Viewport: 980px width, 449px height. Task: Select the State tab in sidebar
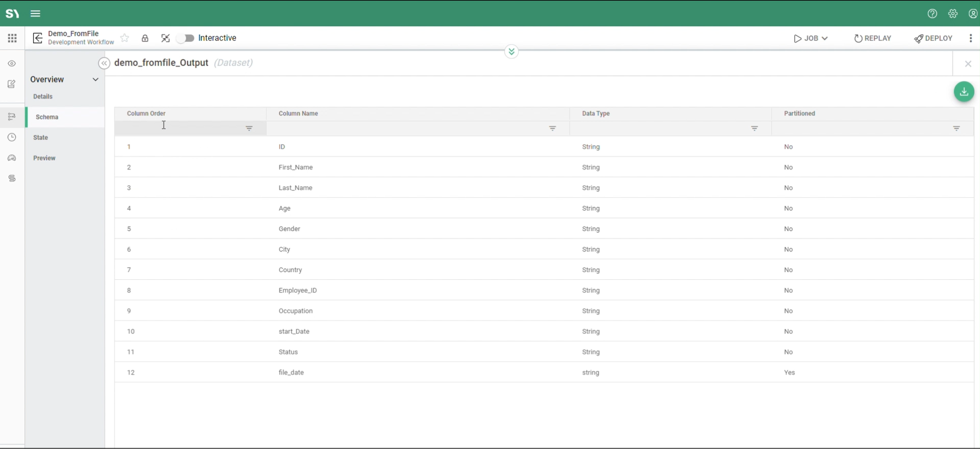coord(41,138)
